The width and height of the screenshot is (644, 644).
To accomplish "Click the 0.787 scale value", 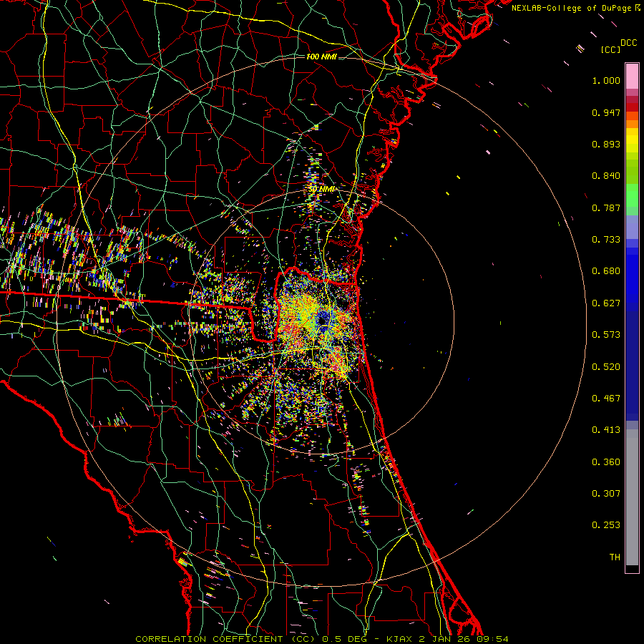I will click(x=606, y=208).
